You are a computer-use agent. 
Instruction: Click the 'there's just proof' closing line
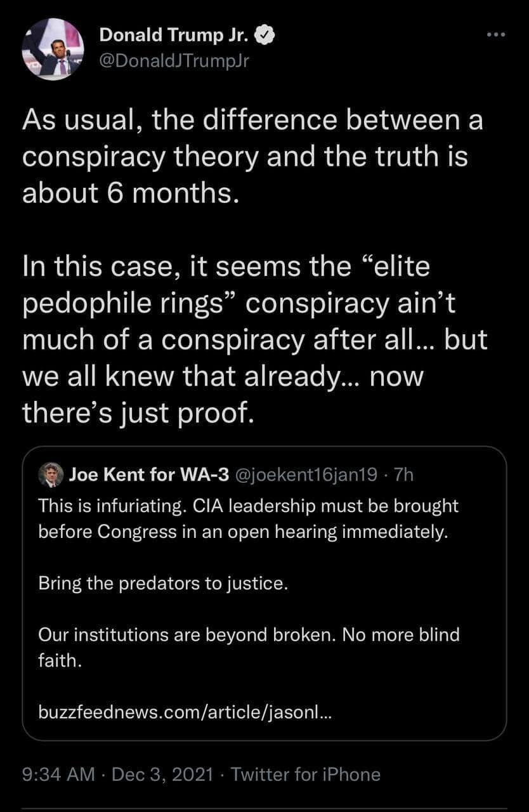pos(137,412)
